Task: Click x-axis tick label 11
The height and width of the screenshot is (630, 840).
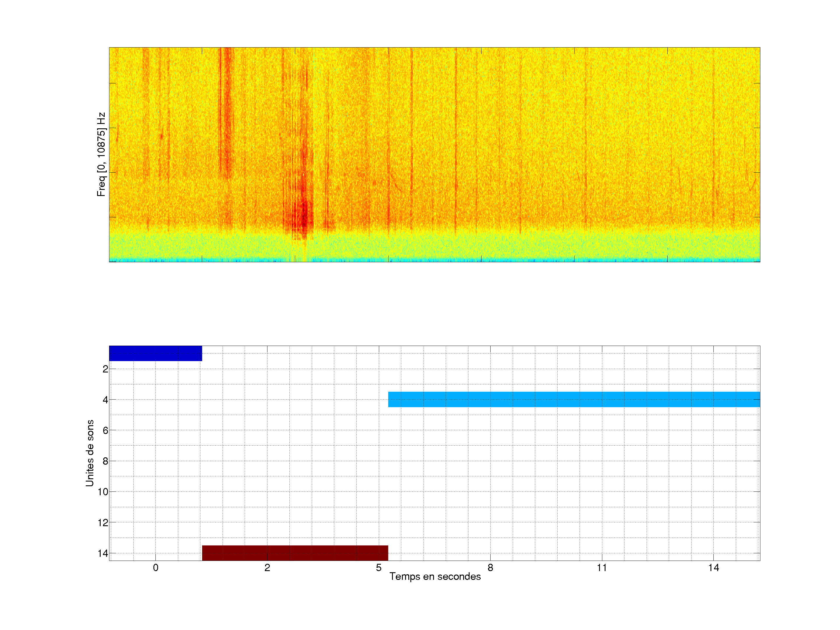Action: (x=601, y=568)
